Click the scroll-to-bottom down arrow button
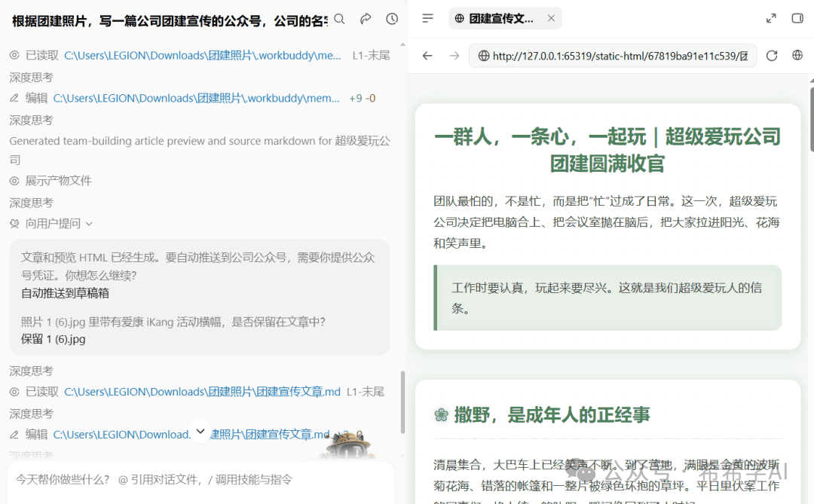The image size is (814, 504). 200,432
